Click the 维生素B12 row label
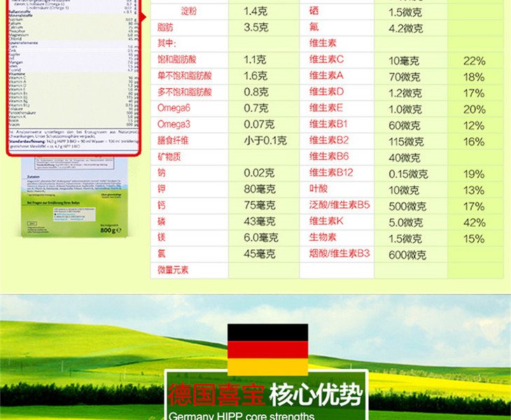Image resolution: width=511 pixels, height=420 pixels. click(331, 174)
